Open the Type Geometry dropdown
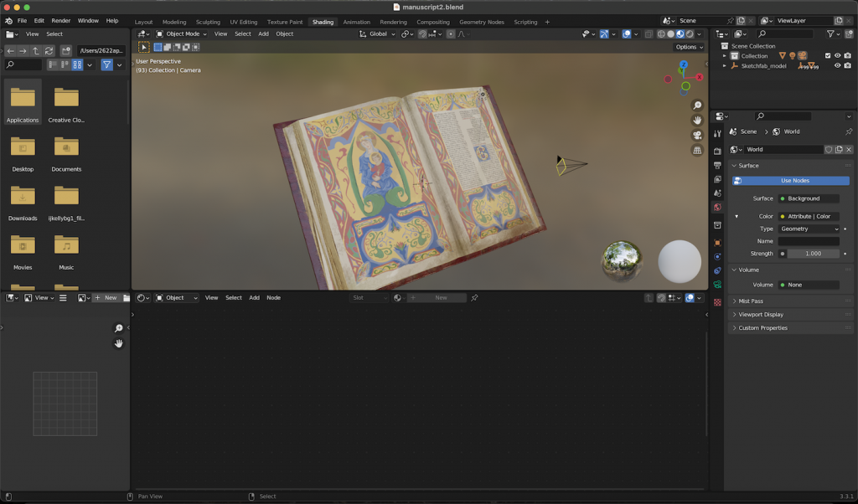The width and height of the screenshot is (858, 504). [x=809, y=229]
